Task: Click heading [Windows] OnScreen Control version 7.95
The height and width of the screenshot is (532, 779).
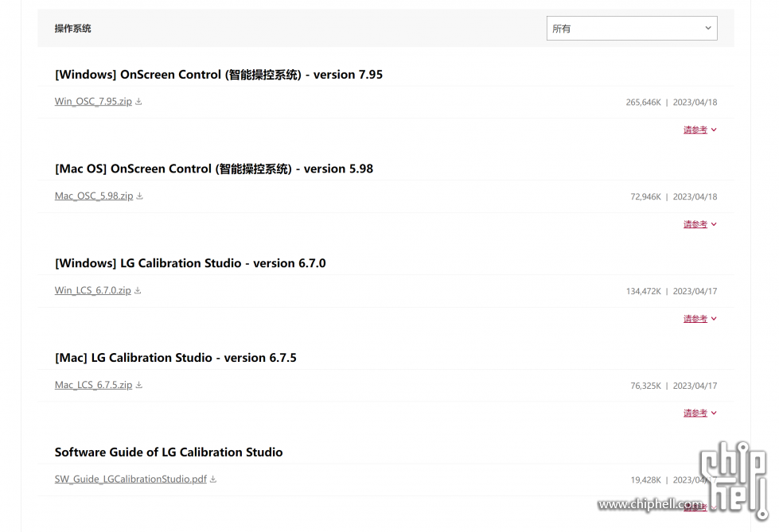Action: click(219, 75)
